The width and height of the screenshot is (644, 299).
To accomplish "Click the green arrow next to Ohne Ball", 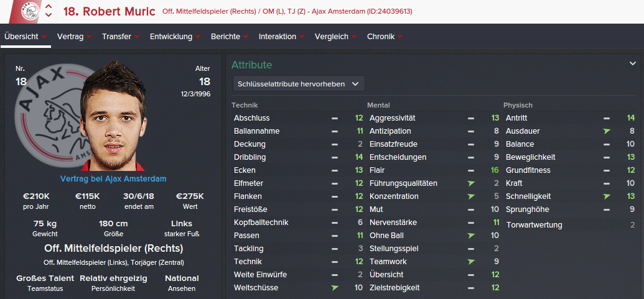I will [471, 236].
